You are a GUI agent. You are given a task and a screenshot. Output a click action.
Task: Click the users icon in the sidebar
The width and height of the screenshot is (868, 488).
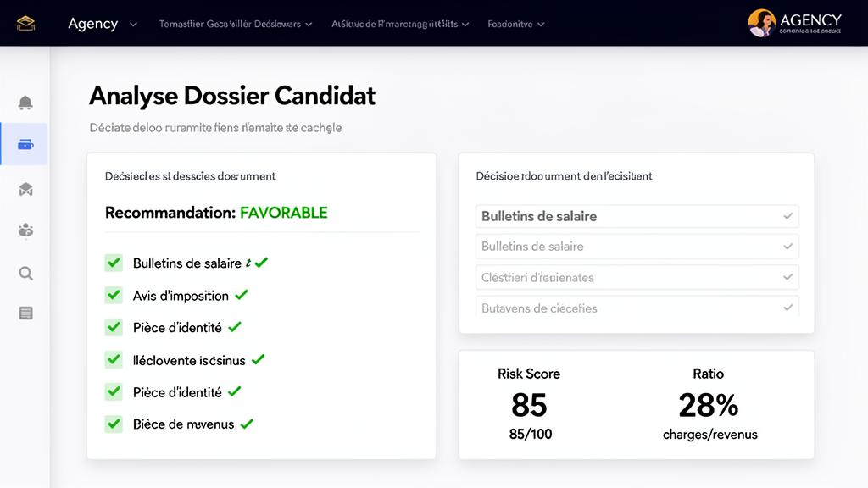coord(25,230)
